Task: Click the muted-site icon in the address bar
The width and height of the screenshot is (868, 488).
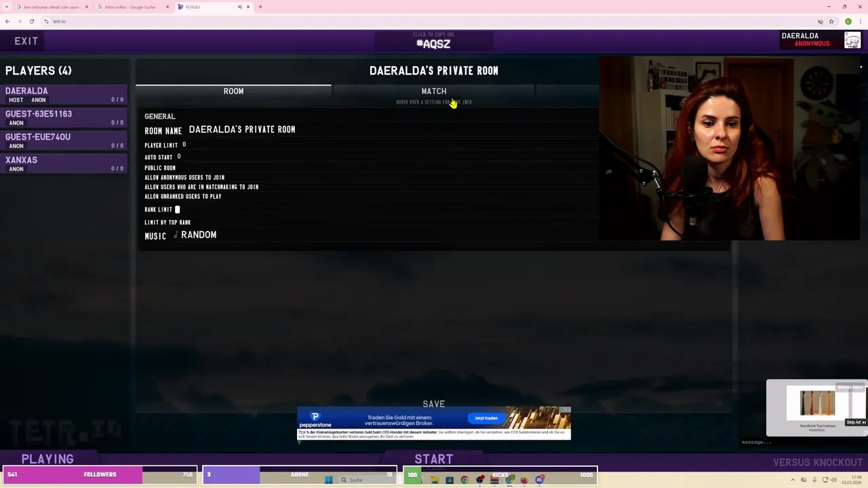Action: coord(820,21)
